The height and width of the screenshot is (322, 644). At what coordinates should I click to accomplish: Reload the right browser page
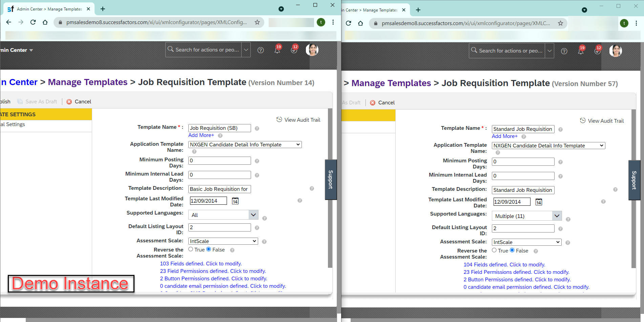pyautogui.click(x=348, y=23)
